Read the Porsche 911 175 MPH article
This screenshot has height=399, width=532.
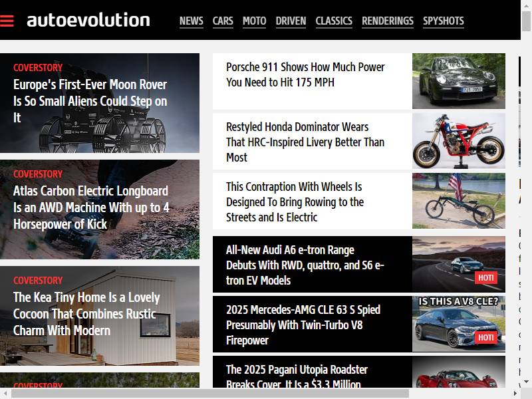tap(305, 74)
